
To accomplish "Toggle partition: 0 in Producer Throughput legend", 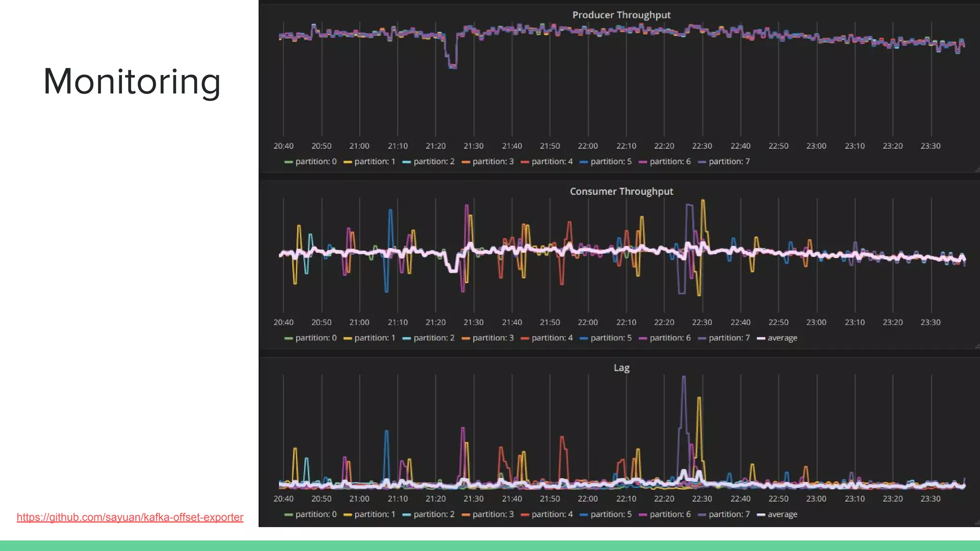I will (x=315, y=162).
